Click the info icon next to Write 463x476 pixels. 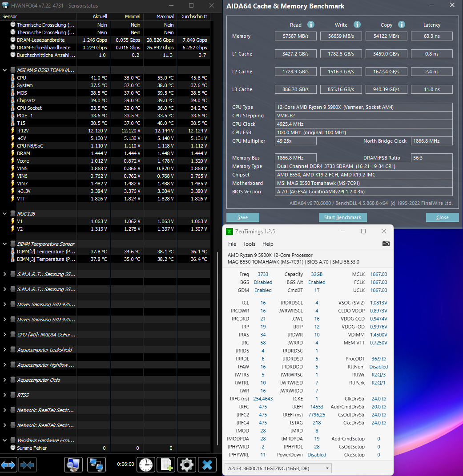coord(357,24)
